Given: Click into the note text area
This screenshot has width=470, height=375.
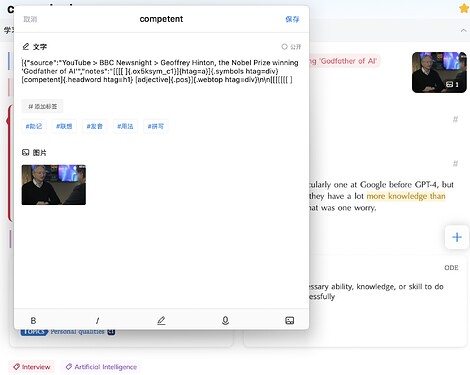Looking at the screenshot, I should point(160,71).
